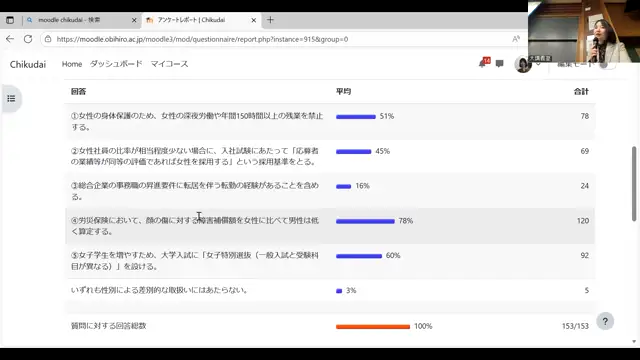The image size is (640, 360).
Task: Switch to the moodle chikudai search tab
Action: point(81,20)
